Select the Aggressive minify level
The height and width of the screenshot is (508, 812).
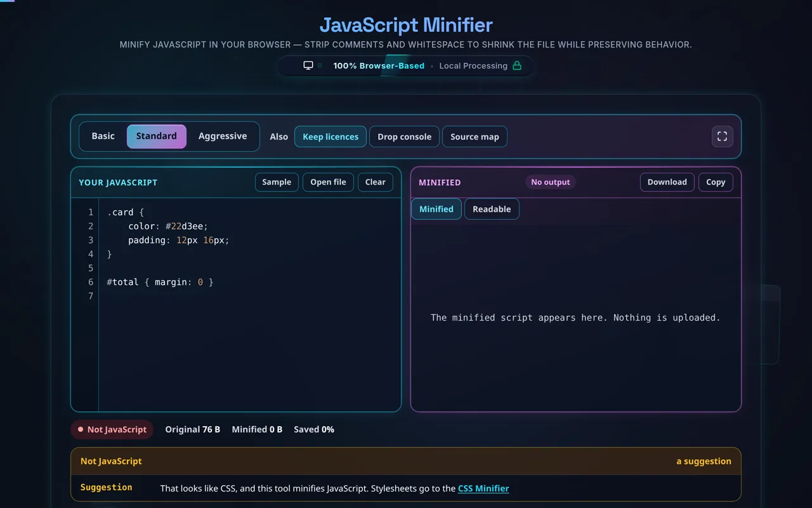click(223, 136)
